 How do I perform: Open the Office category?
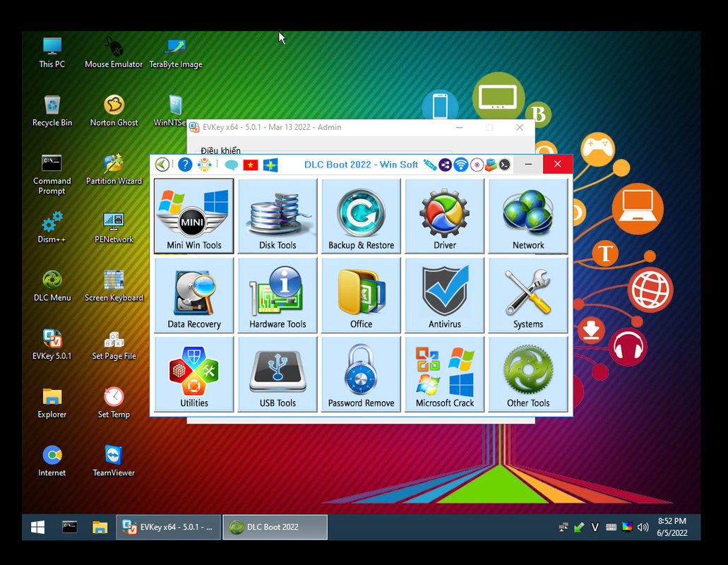pos(362,295)
